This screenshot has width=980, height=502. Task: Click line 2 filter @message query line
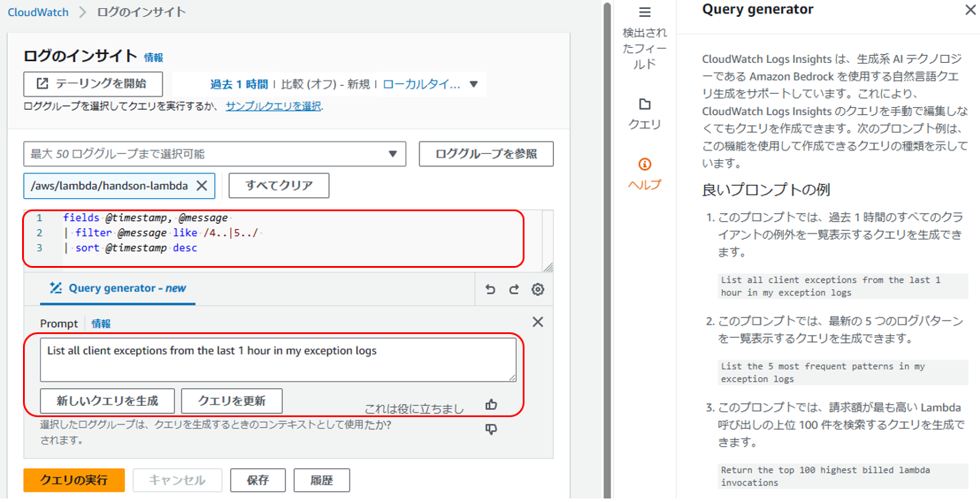tap(161, 233)
